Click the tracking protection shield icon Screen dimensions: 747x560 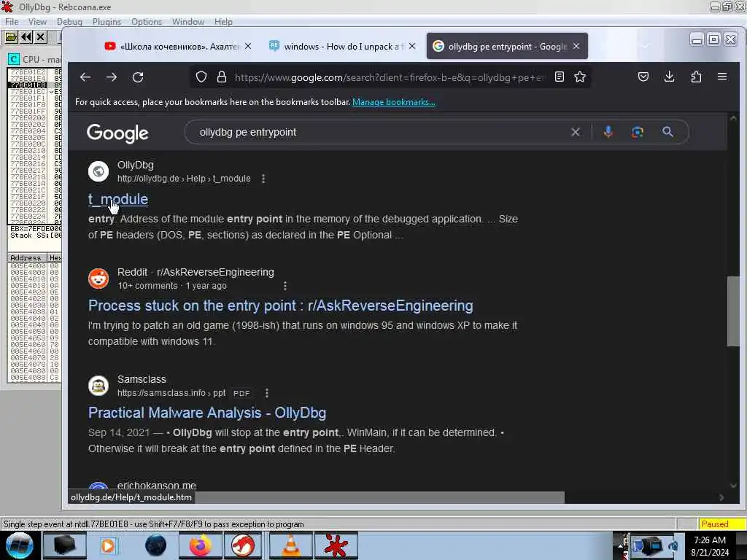click(x=201, y=77)
